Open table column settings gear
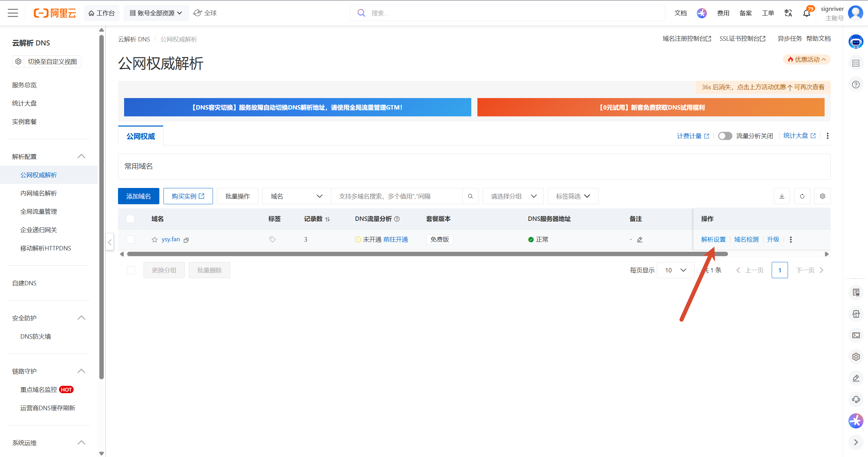The height and width of the screenshot is (457, 868). tap(823, 196)
